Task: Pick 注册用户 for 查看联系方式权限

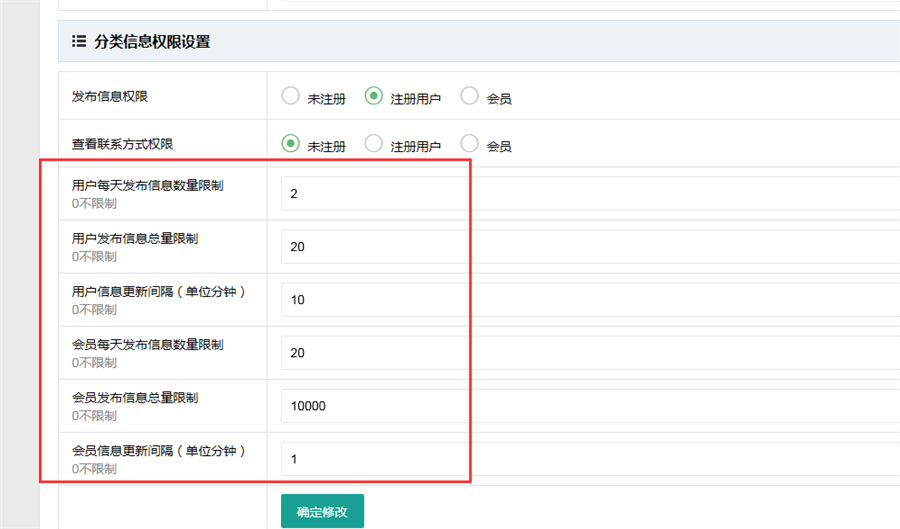Action: point(374,144)
